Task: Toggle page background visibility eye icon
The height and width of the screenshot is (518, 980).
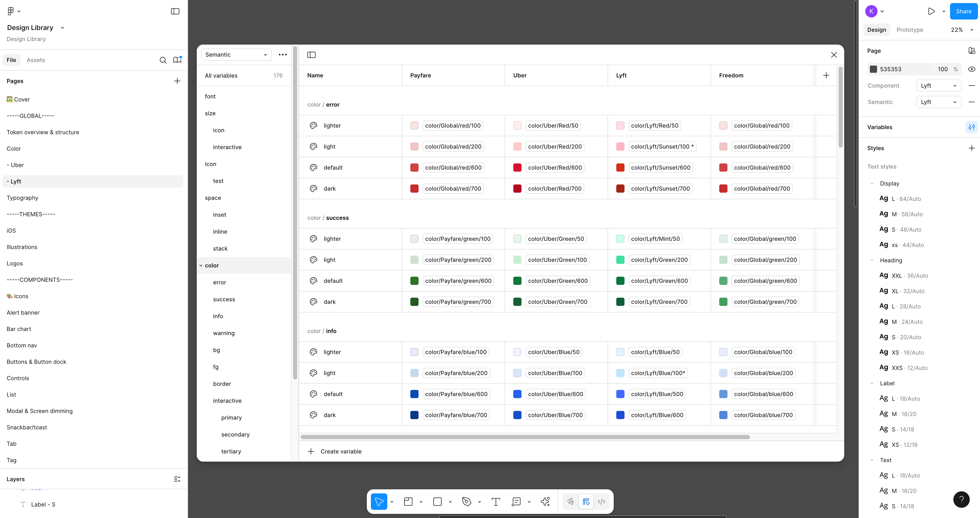Action: click(971, 69)
